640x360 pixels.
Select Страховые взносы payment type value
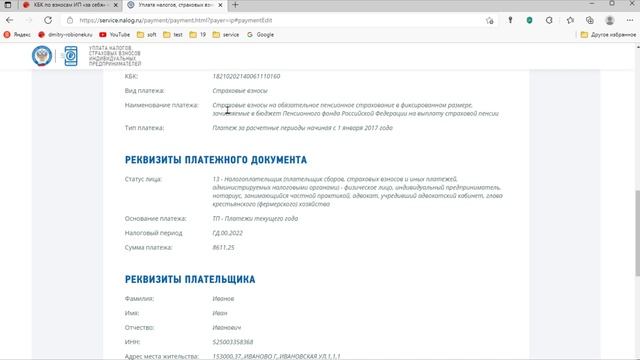point(240,91)
